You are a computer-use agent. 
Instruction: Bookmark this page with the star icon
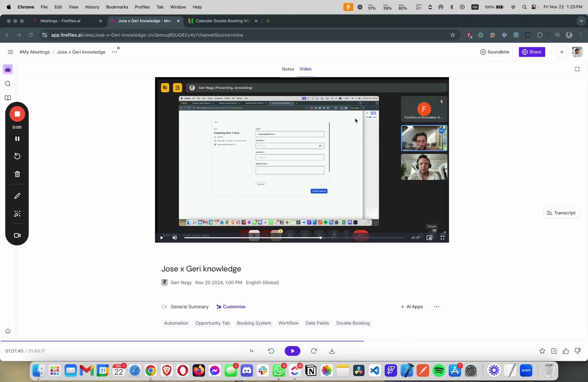point(452,35)
